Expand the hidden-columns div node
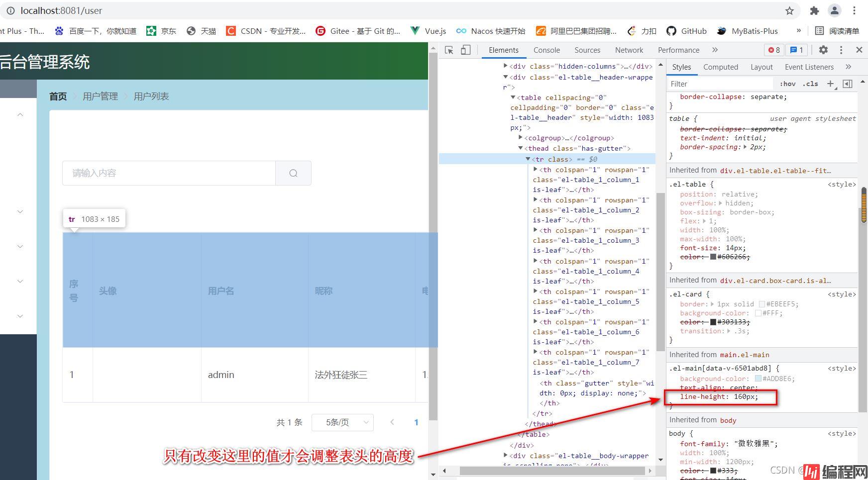The height and width of the screenshot is (480, 868). [506, 66]
